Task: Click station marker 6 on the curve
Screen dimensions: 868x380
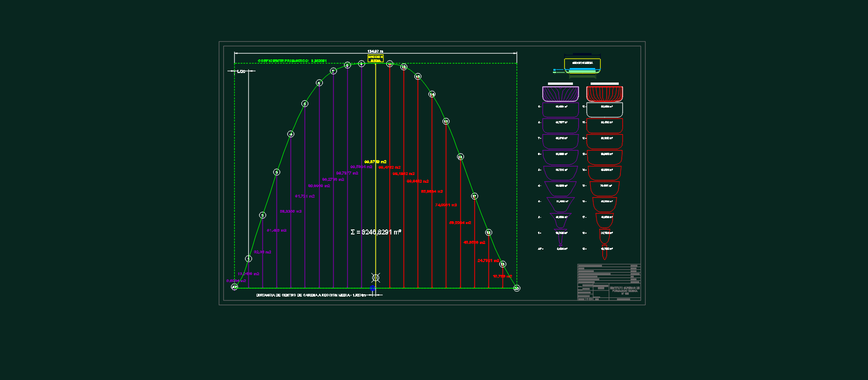Action: (x=319, y=83)
